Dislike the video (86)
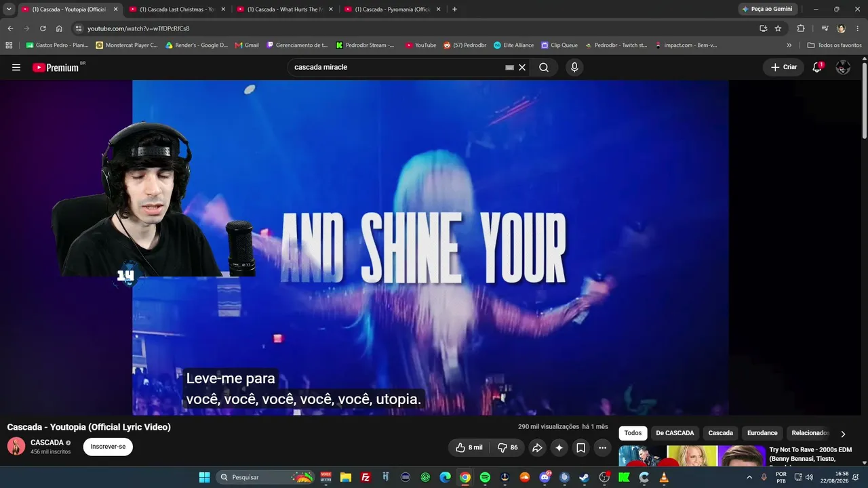This screenshot has width=868, height=488. (x=508, y=447)
